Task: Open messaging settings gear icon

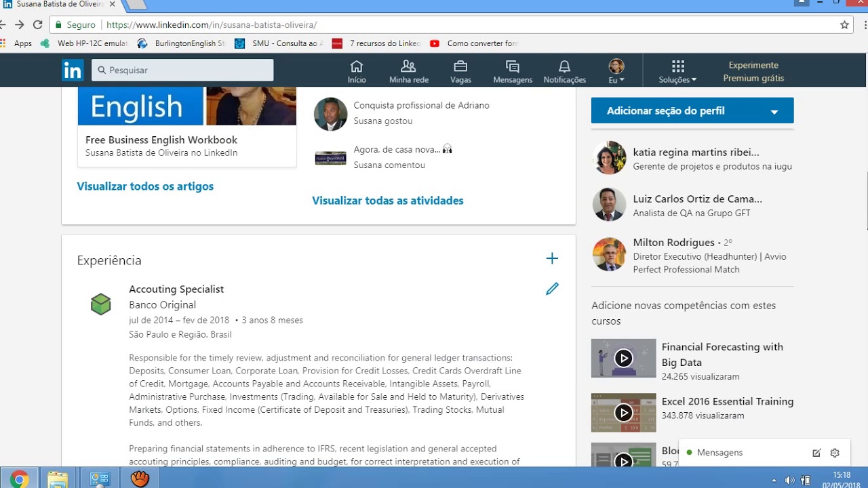Action: [x=835, y=453]
